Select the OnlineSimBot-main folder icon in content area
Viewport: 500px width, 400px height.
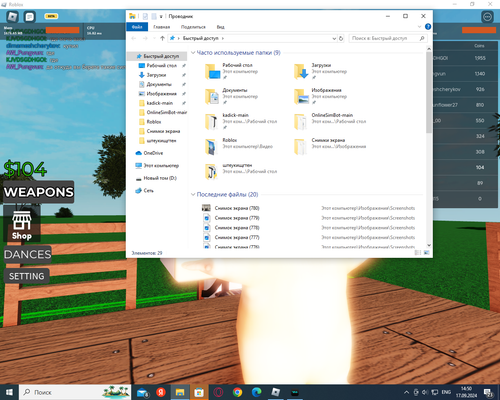click(x=301, y=121)
